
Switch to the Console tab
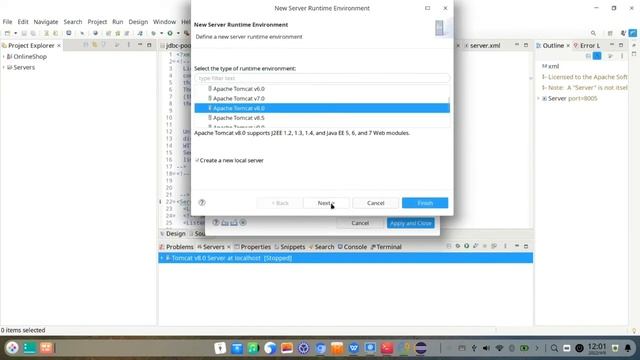coord(352,247)
